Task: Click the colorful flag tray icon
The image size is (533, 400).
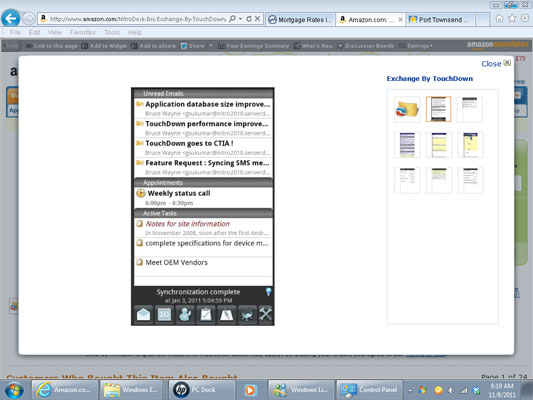Action: coord(423,390)
